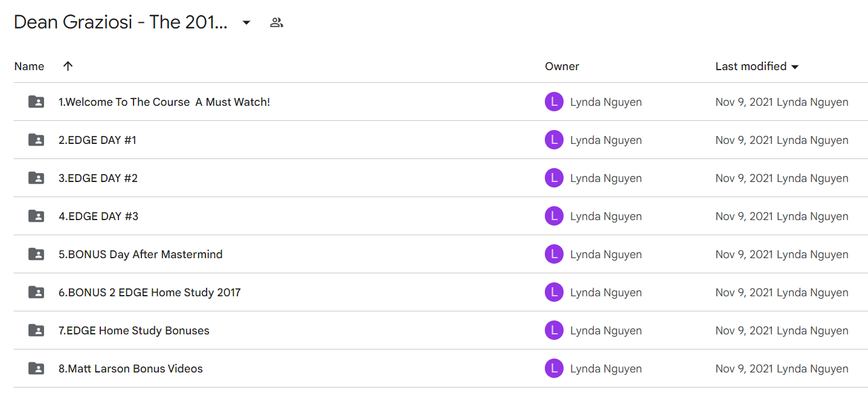Click shared folder icon for Matt Larson Bonus Videos
The image size is (868, 413).
tap(36, 368)
